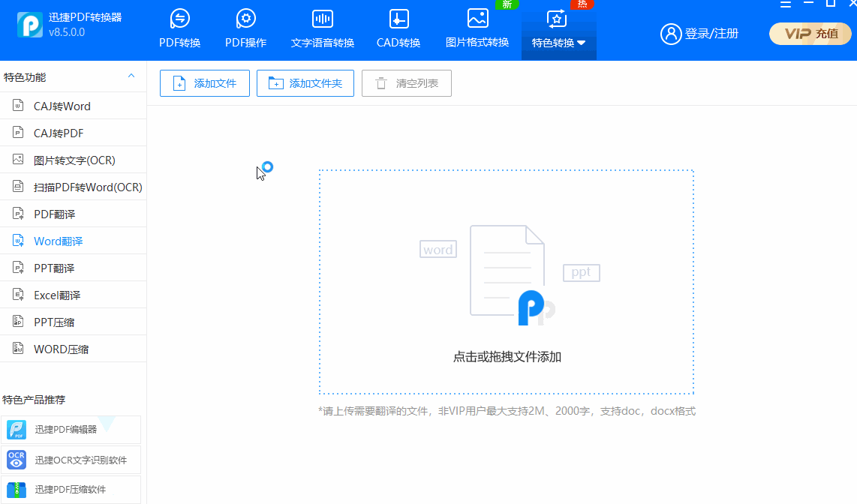Select PPT压缩 in sidebar
The image size is (857, 504).
74,322
